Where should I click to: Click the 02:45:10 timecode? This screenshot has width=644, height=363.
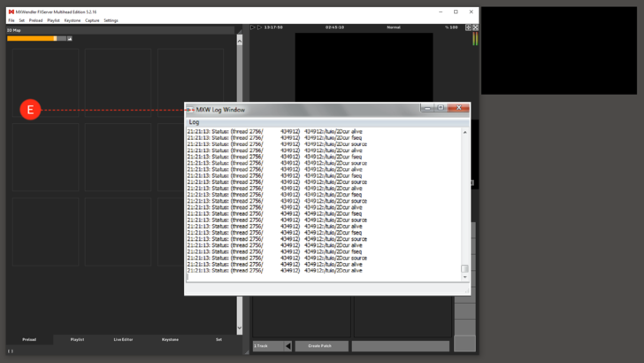[x=334, y=27]
